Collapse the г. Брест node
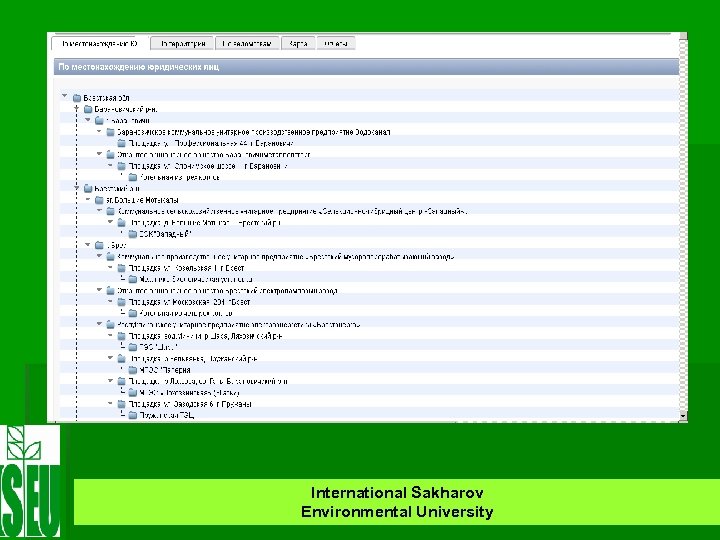Image resolution: width=720 pixels, height=540 pixels. [x=88, y=245]
